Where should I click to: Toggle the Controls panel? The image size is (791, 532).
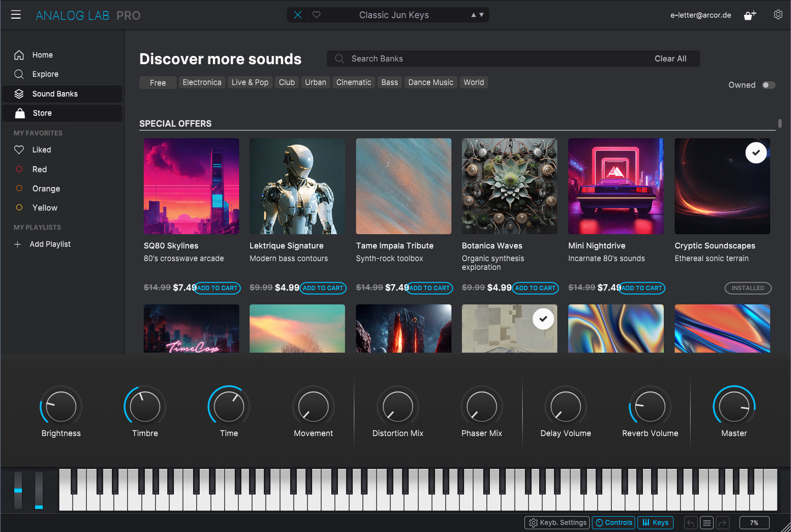[x=613, y=523]
